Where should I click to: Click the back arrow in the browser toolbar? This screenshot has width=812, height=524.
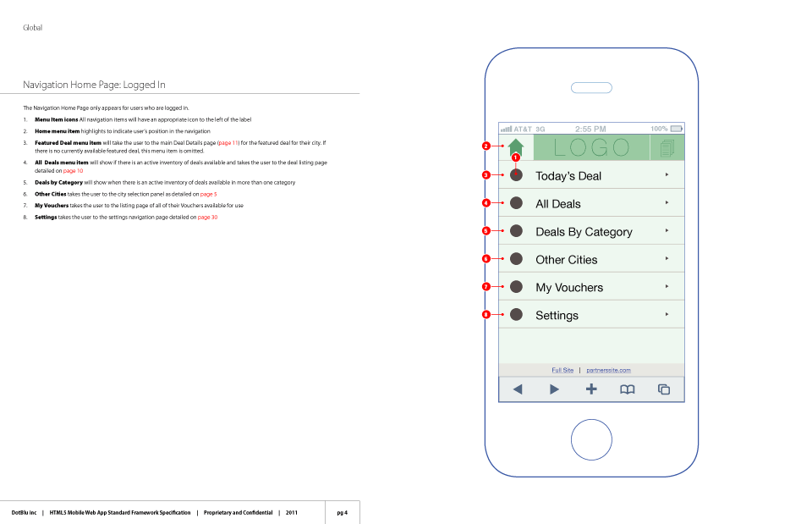(518, 389)
